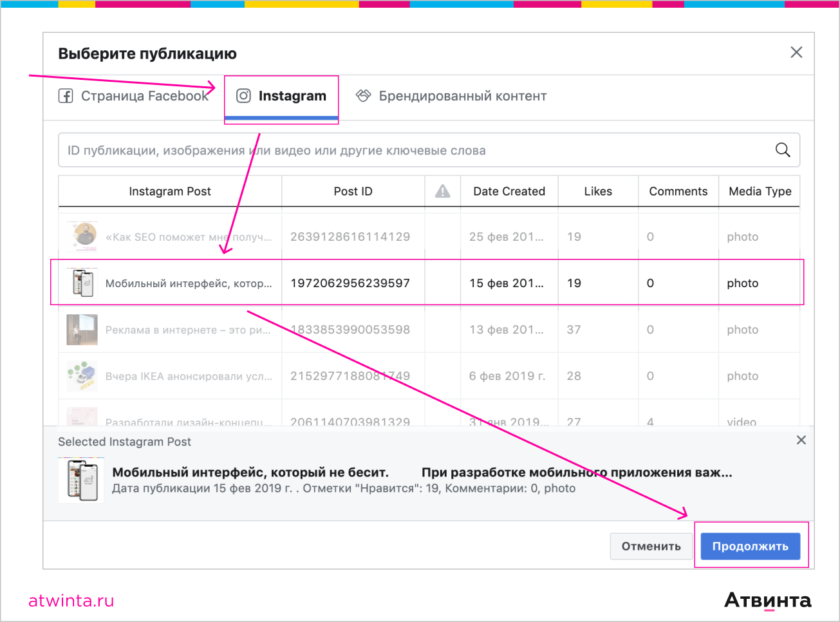Click the search magnifier icon
Screen dimensions: 840x622
click(x=782, y=150)
